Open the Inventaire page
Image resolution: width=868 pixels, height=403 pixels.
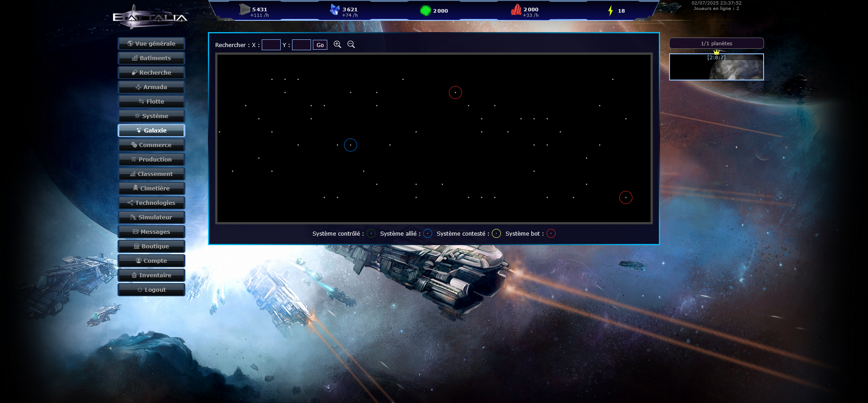[151, 275]
